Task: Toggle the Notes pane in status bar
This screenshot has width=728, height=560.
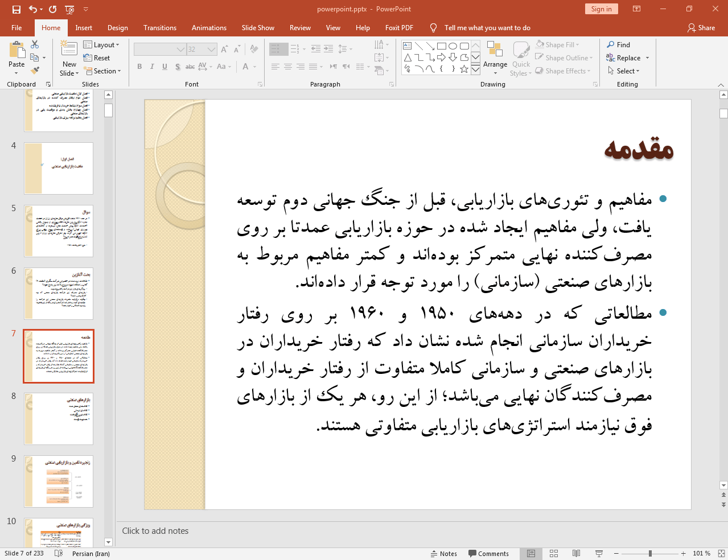Action: 444,554
